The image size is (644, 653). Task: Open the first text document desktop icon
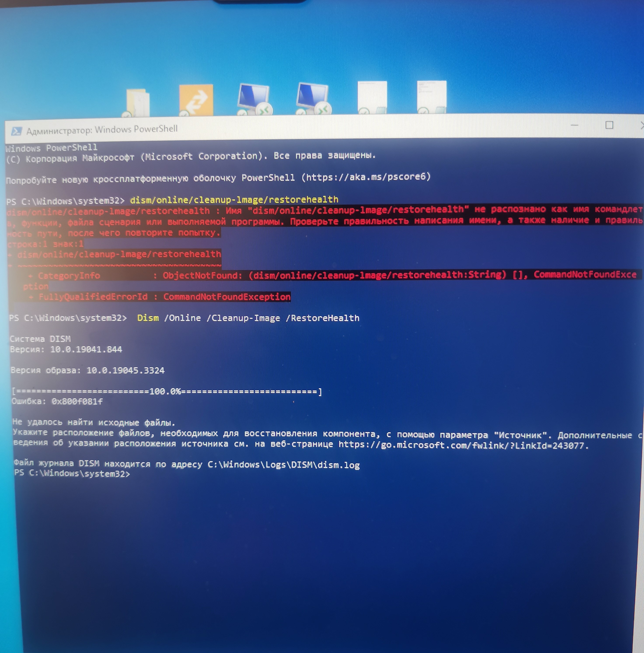[372, 98]
